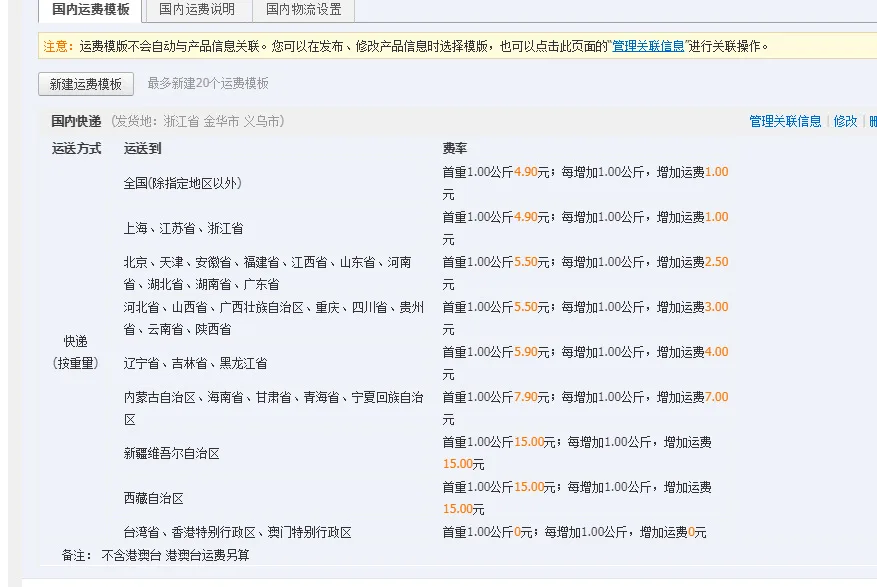Click the 发货地 浙江省 金华市 义乌市 text

click(197, 121)
